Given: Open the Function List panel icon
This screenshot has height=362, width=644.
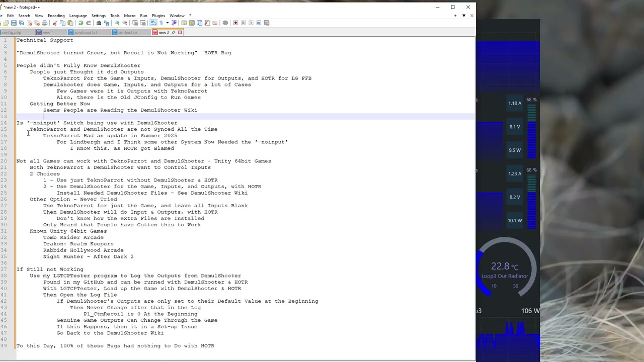Looking at the screenshot, I should tap(207, 23).
